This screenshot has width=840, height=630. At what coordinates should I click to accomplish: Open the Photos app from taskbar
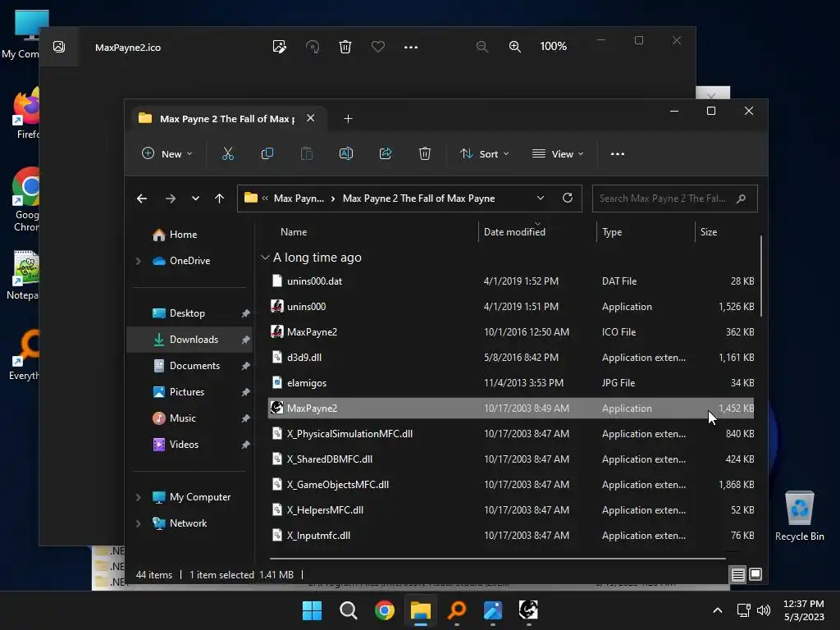[493, 610]
